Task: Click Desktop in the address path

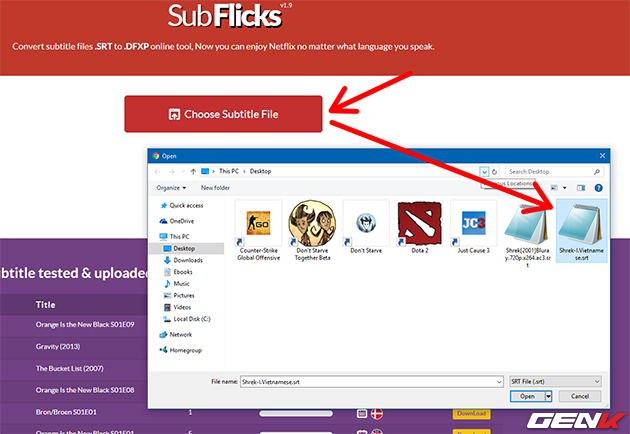Action: (260, 171)
